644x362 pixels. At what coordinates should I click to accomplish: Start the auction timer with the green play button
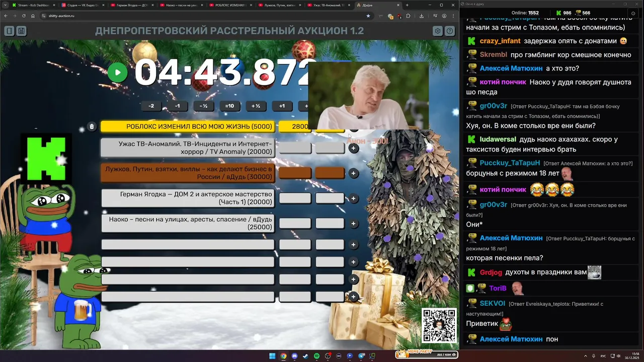point(118,72)
